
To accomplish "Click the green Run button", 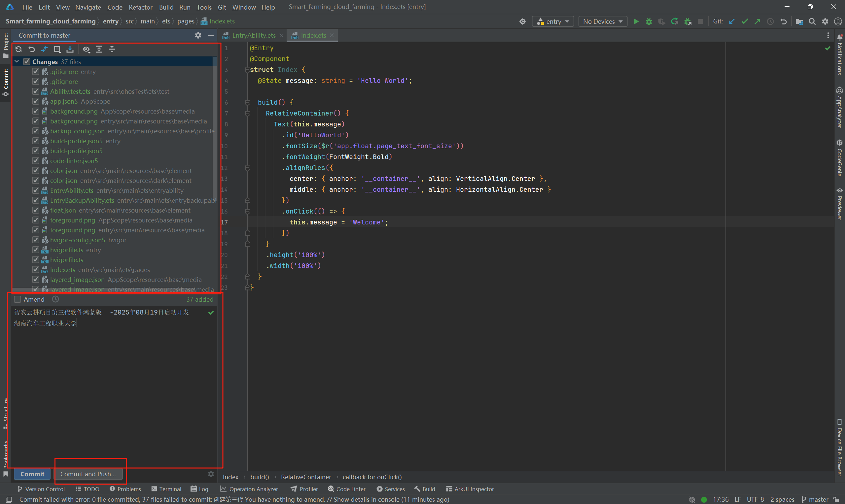I will (x=636, y=21).
